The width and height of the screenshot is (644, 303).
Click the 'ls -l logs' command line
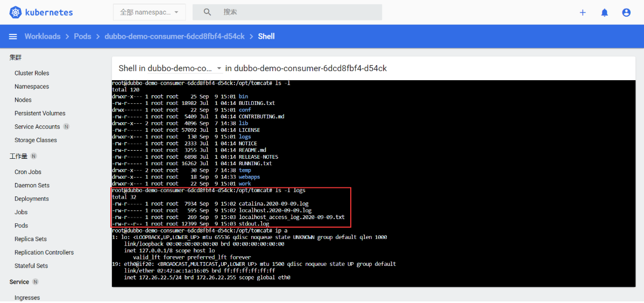[209, 191]
